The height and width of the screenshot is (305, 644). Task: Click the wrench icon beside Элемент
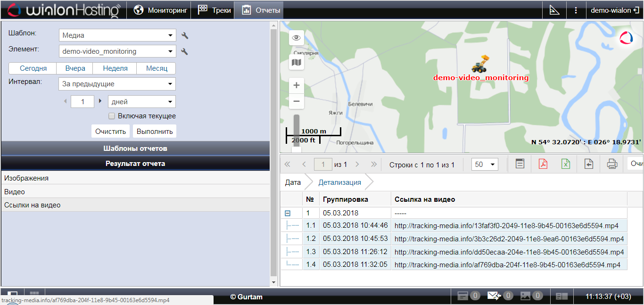(x=185, y=51)
